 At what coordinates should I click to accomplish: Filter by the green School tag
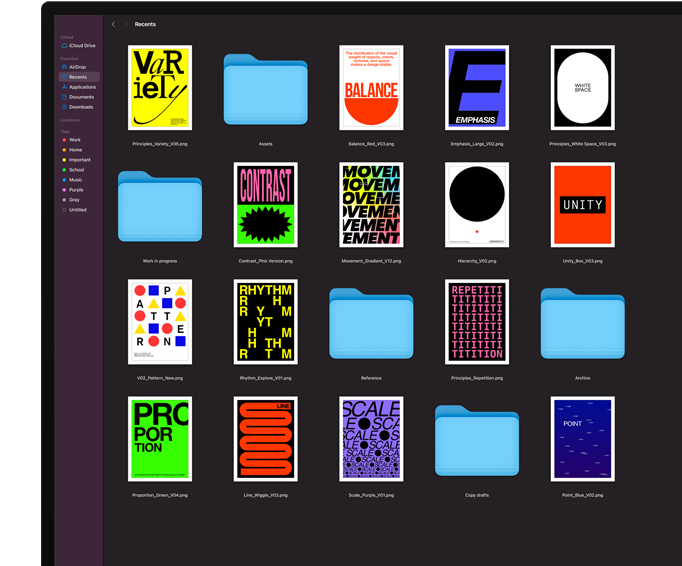[76, 170]
